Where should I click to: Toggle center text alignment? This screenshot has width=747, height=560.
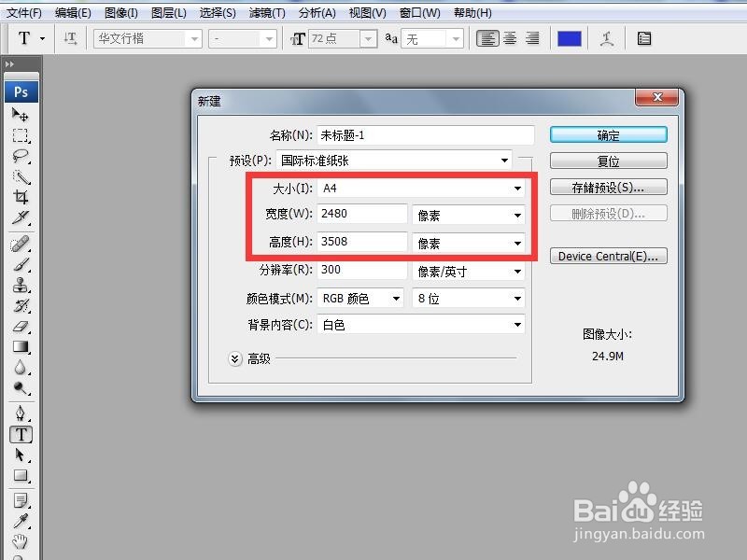point(508,38)
